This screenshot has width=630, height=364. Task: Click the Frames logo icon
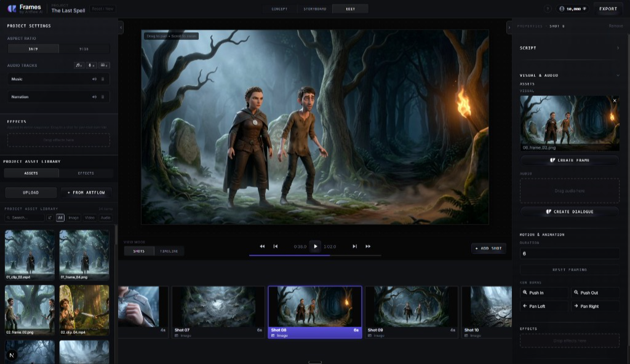tap(12, 9)
